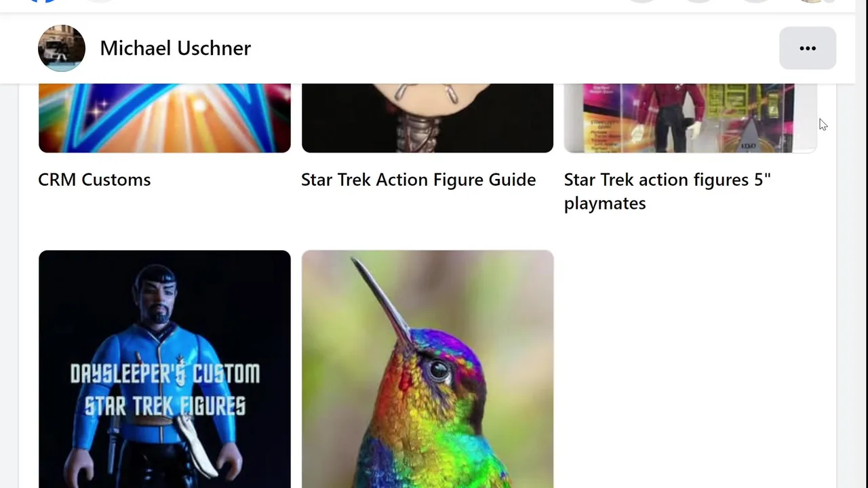The width and height of the screenshot is (868, 488).
Task: Click Star Trek action figures 5" playmates title
Action: (667, 191)
